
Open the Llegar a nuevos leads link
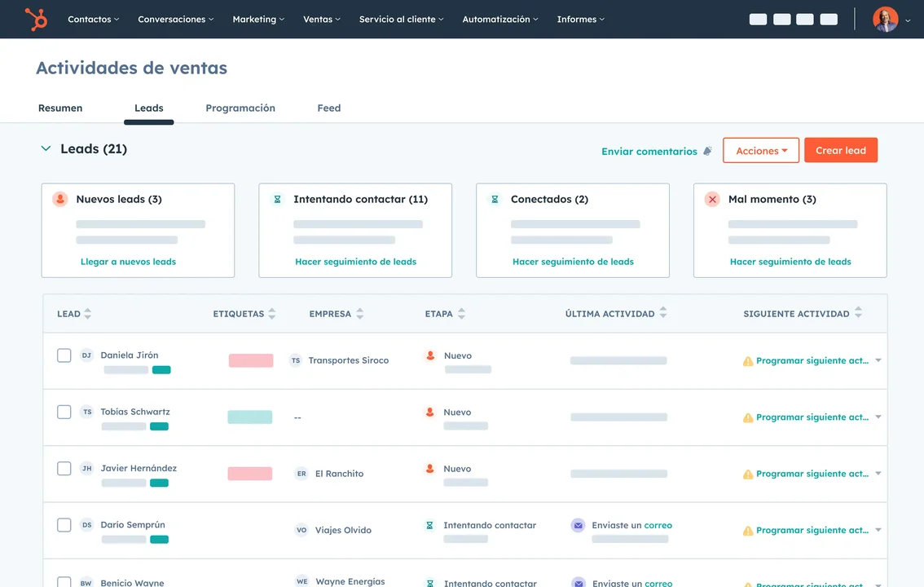pos(129,262)
